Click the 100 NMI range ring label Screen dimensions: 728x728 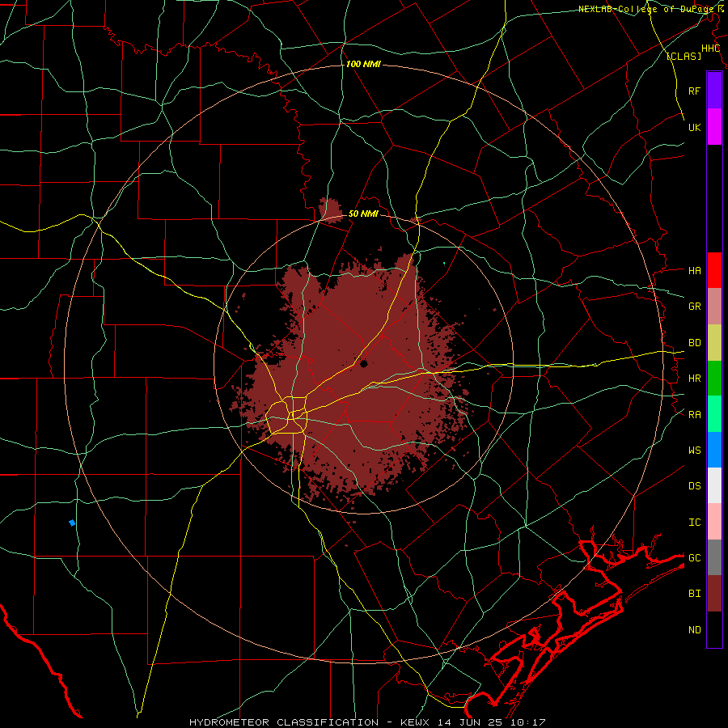(363, 64)
